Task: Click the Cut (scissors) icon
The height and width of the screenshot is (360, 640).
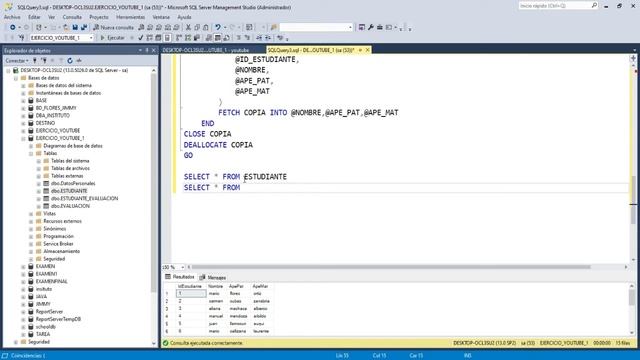Action: tap(188, 27)
